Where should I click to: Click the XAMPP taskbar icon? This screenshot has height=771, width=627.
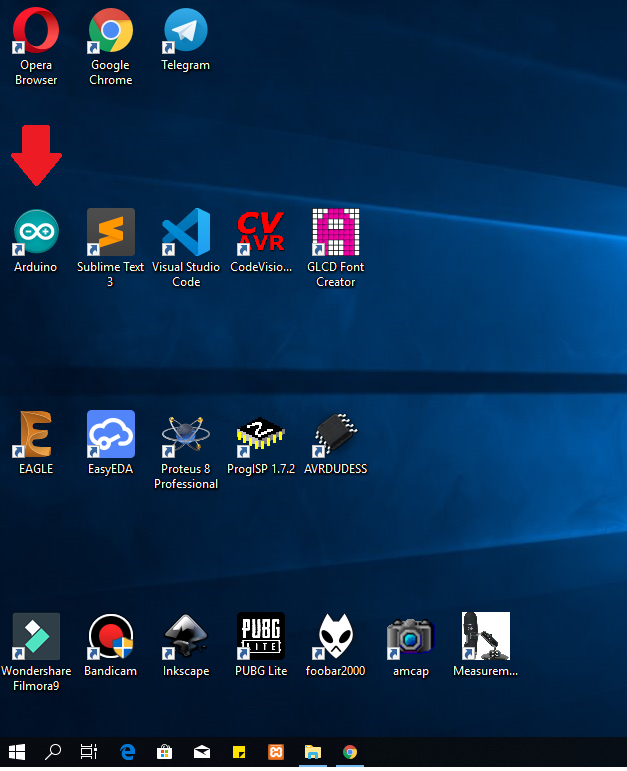point(276,752)
